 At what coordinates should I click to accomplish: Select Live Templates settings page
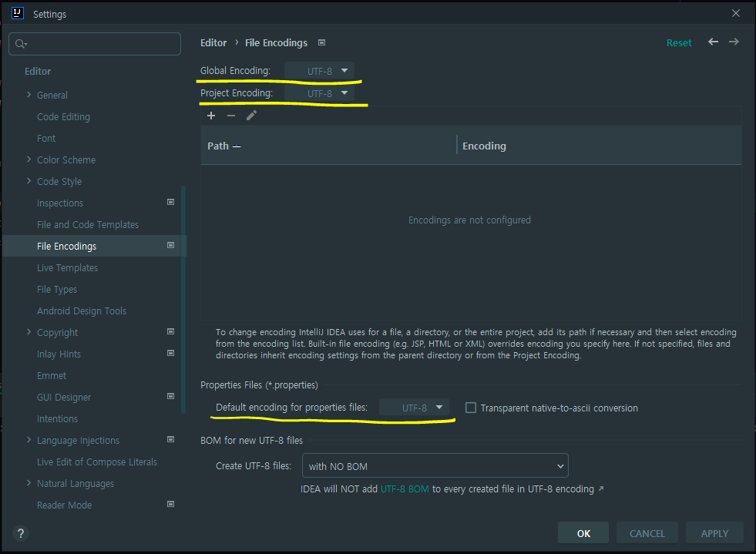[x=68, y=267]
